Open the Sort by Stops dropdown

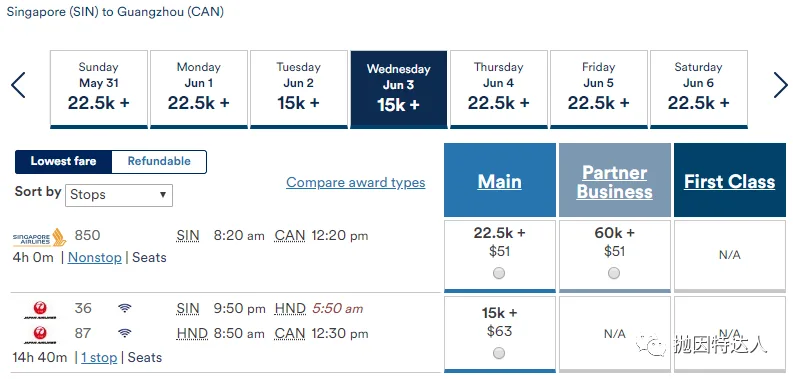119,195
